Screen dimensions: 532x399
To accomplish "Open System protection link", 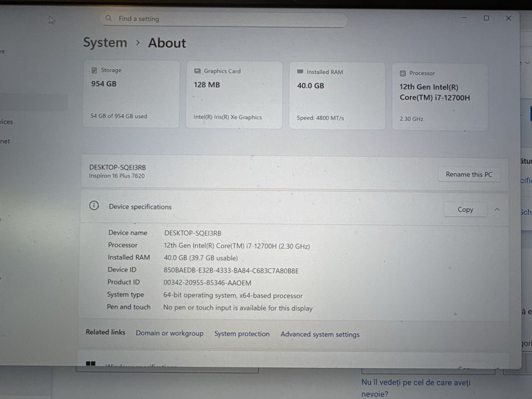I will (242, 334).
